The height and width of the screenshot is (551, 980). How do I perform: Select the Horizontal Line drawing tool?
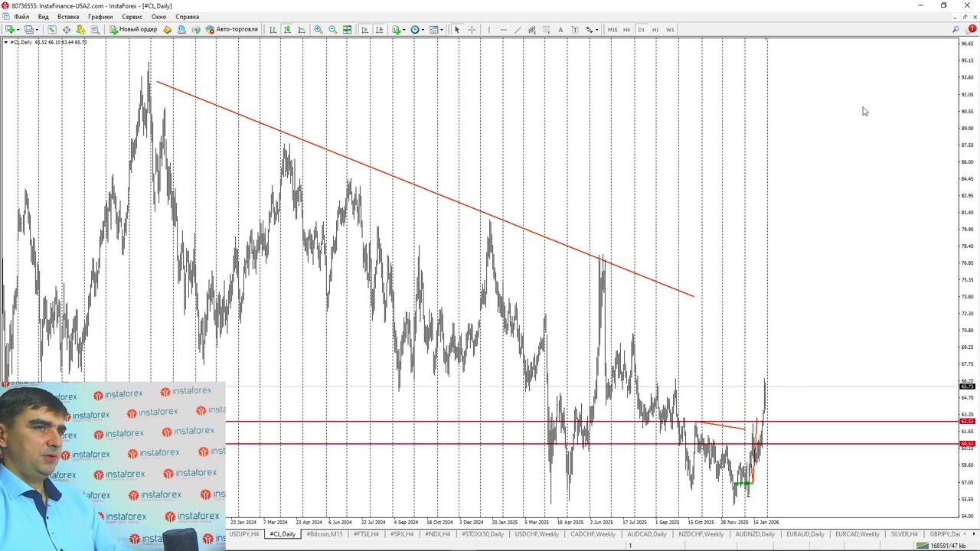[x=503, y=30]
